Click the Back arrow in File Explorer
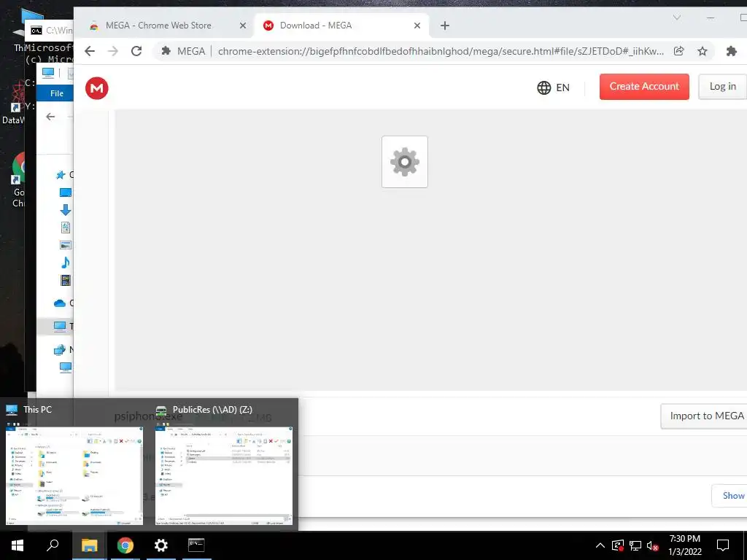The image size is (747, 560). click(x=50, y=117)
